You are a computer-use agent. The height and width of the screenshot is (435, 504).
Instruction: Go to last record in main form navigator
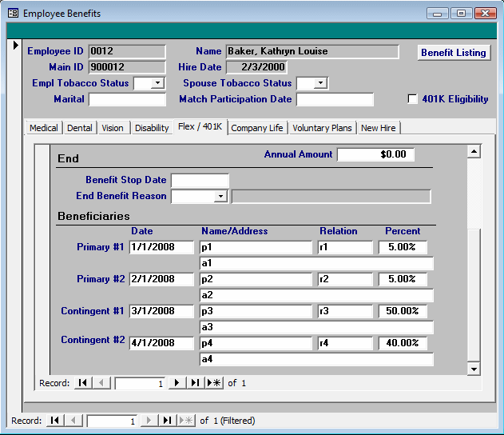pos(167,420)
